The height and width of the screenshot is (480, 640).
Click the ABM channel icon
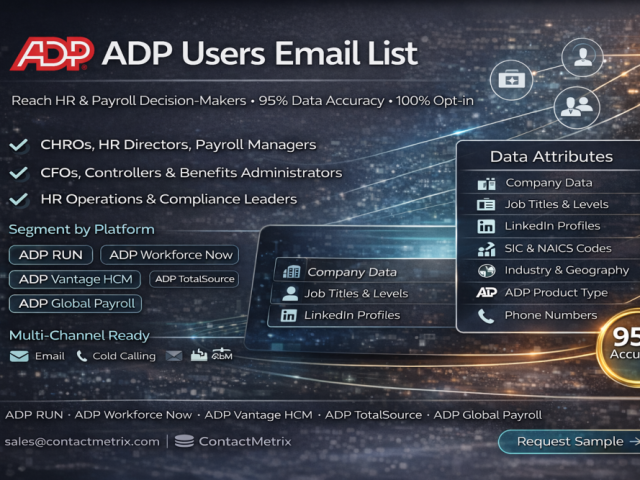pos(222,354)
